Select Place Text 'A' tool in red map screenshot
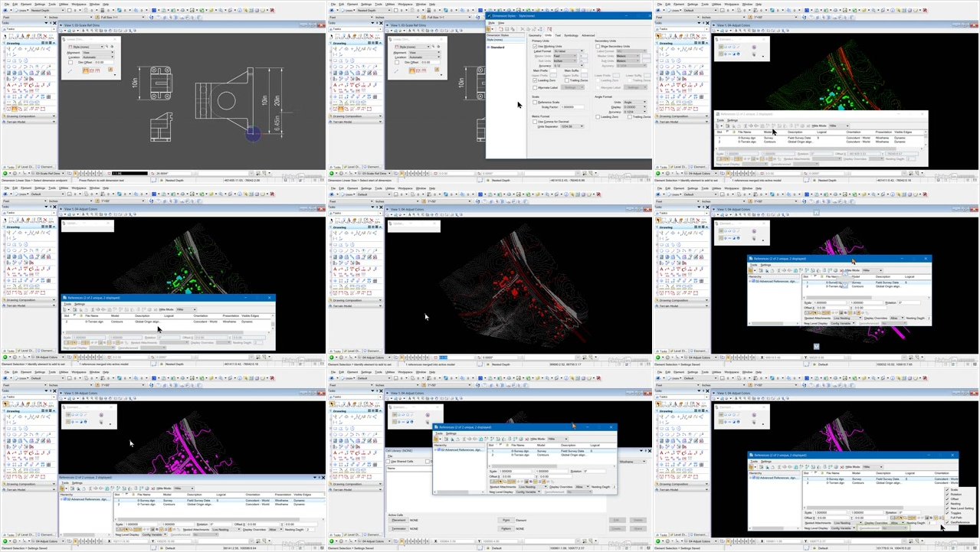Image resolution: width=980 pixels, height=552 pixels. pyautogui.click(x=335, y=269)
